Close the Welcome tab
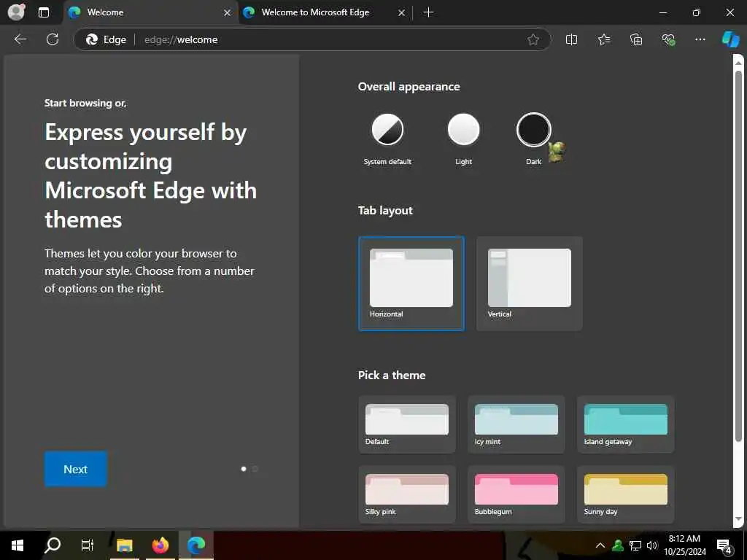Screen dimensions: 747x560 pos(228,12)
